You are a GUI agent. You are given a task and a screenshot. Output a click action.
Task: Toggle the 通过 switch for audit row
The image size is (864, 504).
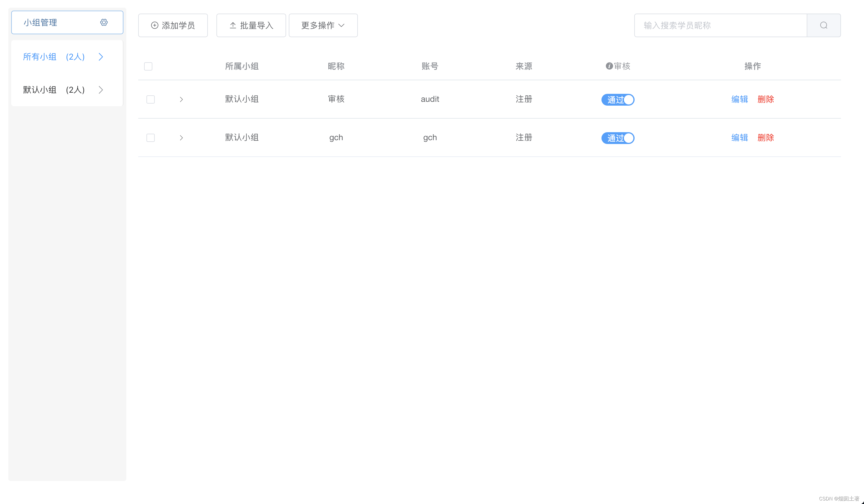pyautogui.click(x=618, y=100)
